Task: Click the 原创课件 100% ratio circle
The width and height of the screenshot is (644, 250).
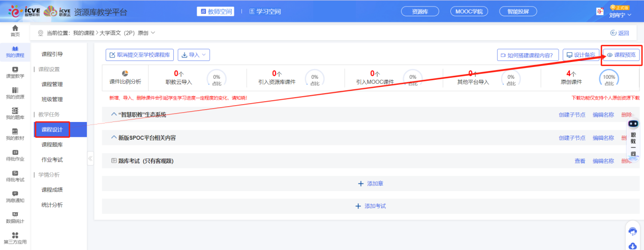Action: [x=609, y=79]
